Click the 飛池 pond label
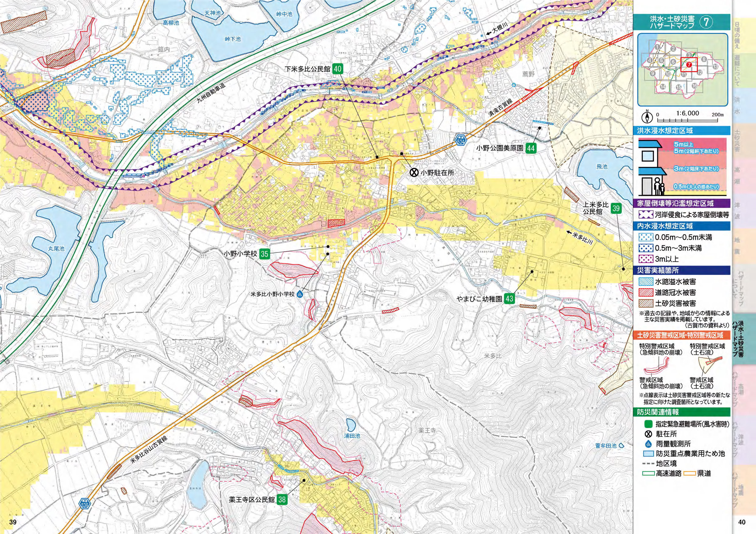756x534 pixels. (602, 167)
